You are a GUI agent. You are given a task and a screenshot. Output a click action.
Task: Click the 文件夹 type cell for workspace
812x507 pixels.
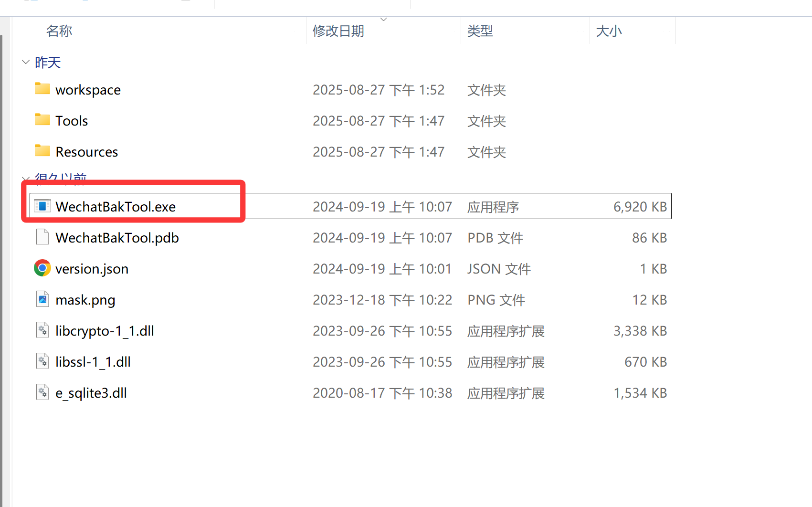487,90
